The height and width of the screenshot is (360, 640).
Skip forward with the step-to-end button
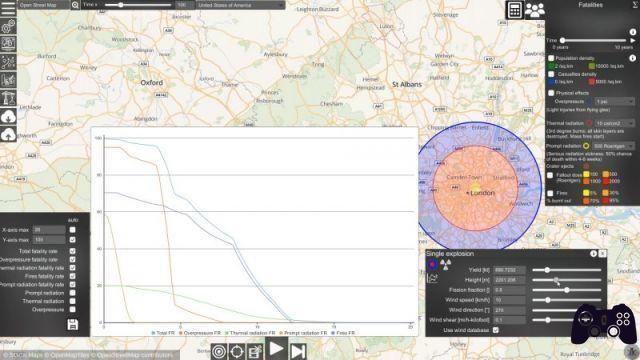coord(298,351)
